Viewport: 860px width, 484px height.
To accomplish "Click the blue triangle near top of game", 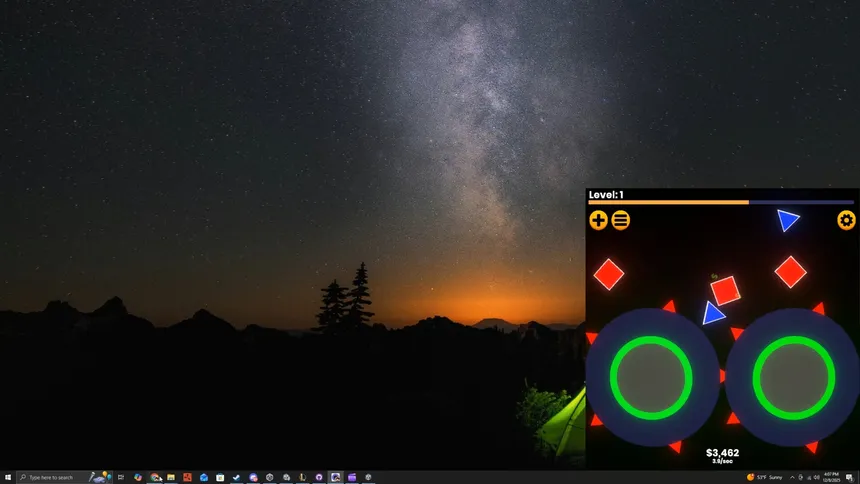I will click(788, 220).
